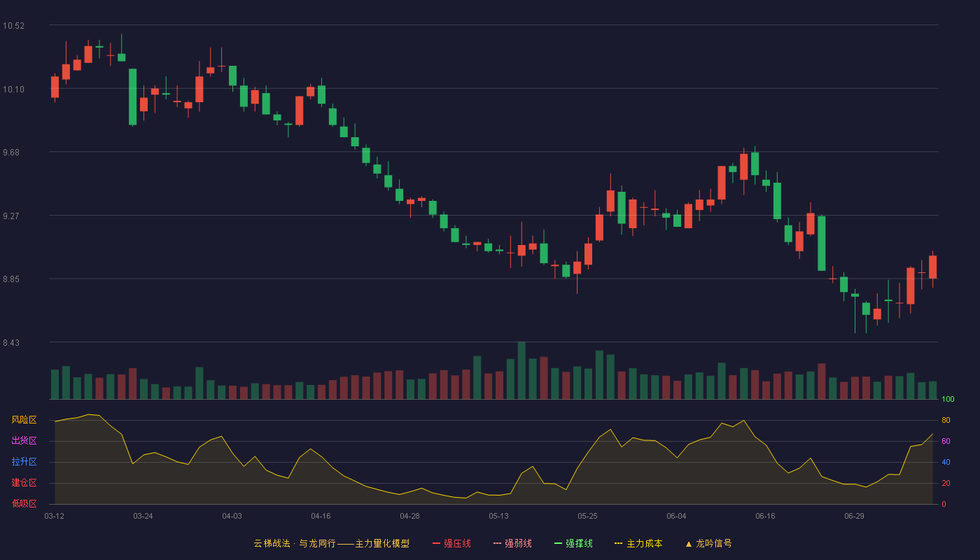Select the tallest volume bar near 05-13

point(521,370)
